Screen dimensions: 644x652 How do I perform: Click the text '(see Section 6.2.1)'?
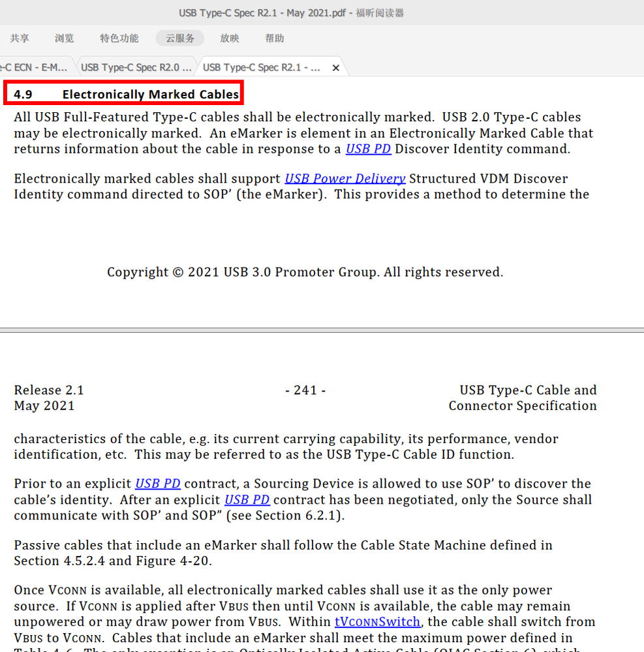pyautogui.click(x=285, y=515)
